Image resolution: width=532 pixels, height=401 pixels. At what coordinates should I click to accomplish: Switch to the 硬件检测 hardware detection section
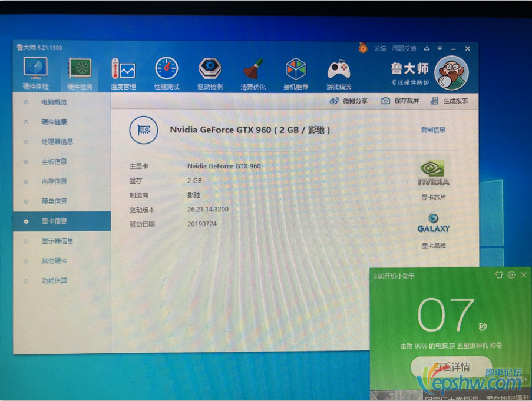coord(80,73)
